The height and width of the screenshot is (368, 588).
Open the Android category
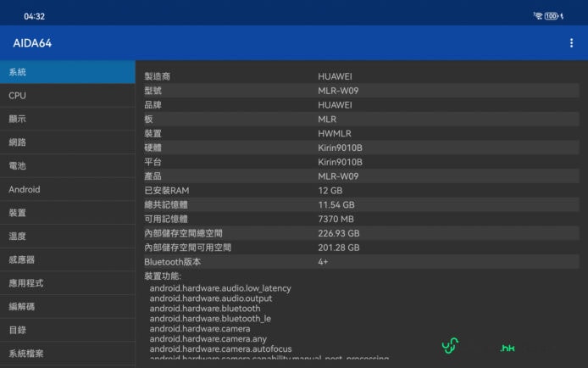tap(68, 189)
